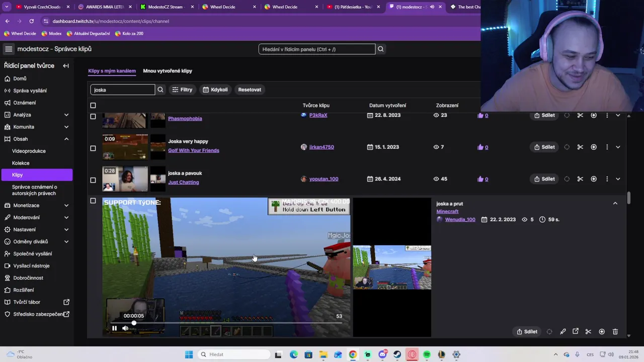
Task: Pause the playing joska a prut clip
Action: (x=114, y=328)
